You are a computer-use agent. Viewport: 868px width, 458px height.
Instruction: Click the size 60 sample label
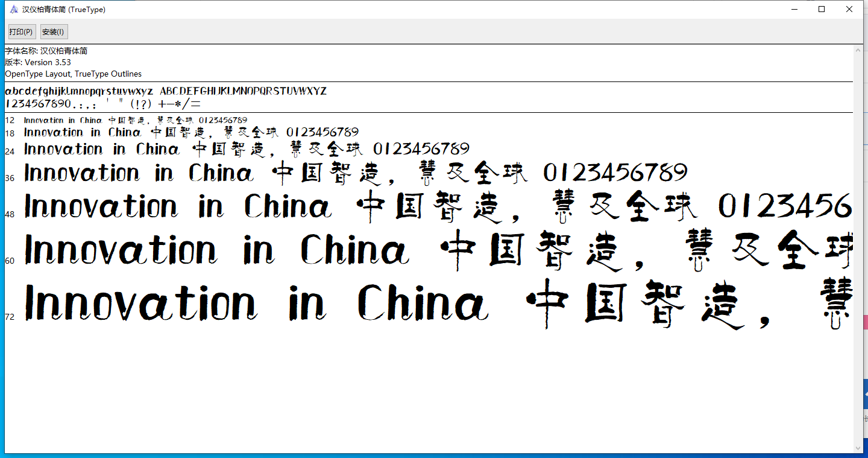tap(10, 261)
